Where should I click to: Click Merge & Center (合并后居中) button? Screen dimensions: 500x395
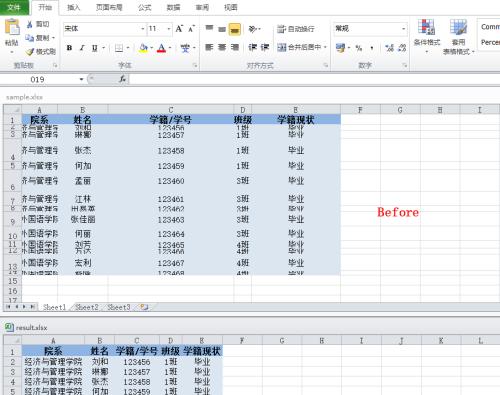(x=299, y=47)
